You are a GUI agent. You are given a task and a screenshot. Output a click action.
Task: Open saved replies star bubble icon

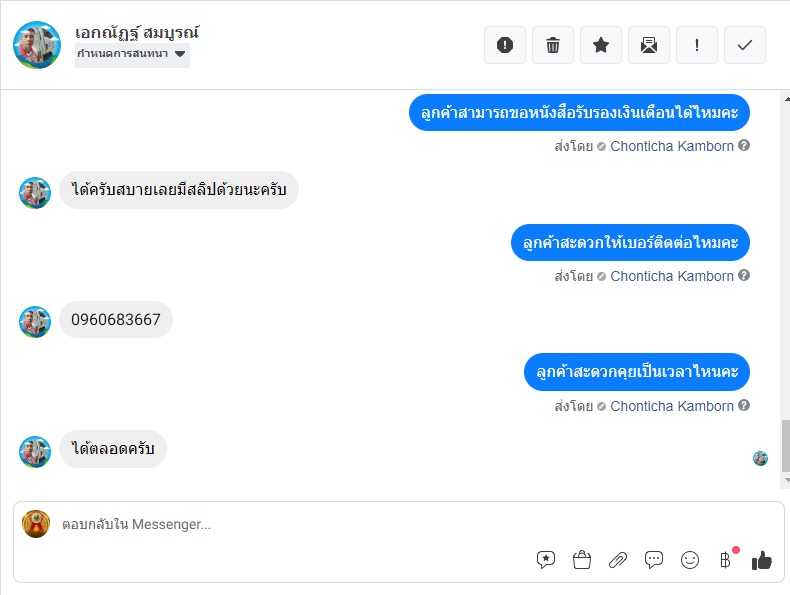(546, 560)
